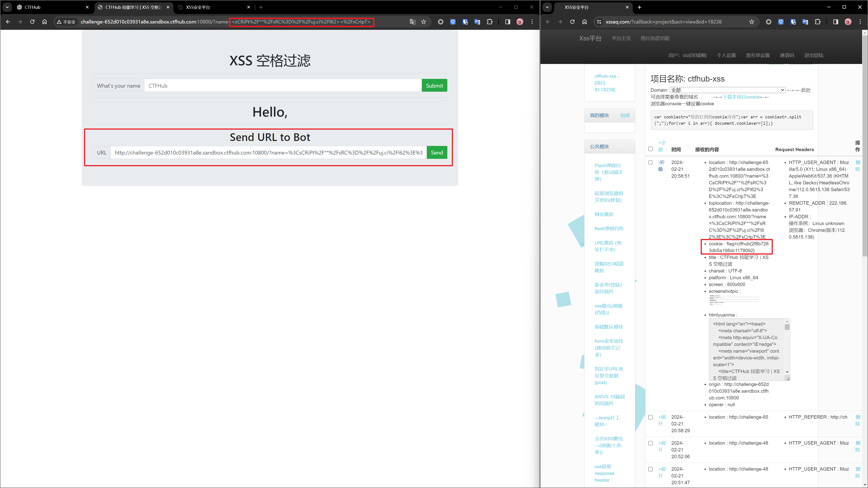Screen dimensions: 868x488
Task: Click the pink profile avatar in right browser
Action: click(x=848, y=21)
